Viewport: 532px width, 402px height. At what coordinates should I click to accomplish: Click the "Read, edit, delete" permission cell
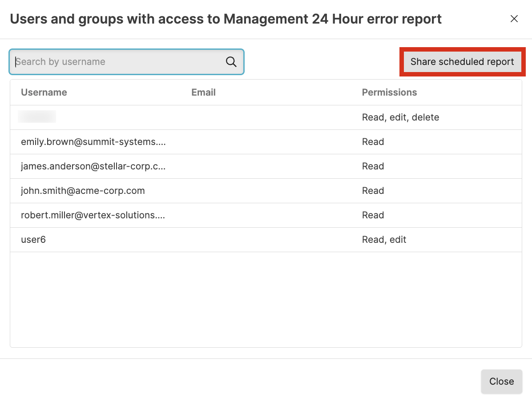point(400,117)
